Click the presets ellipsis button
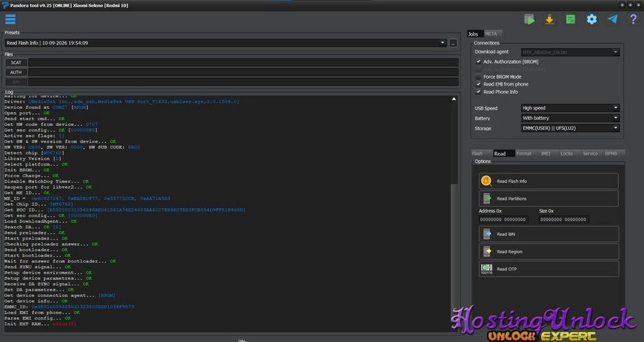 click(x=453, y=42)
